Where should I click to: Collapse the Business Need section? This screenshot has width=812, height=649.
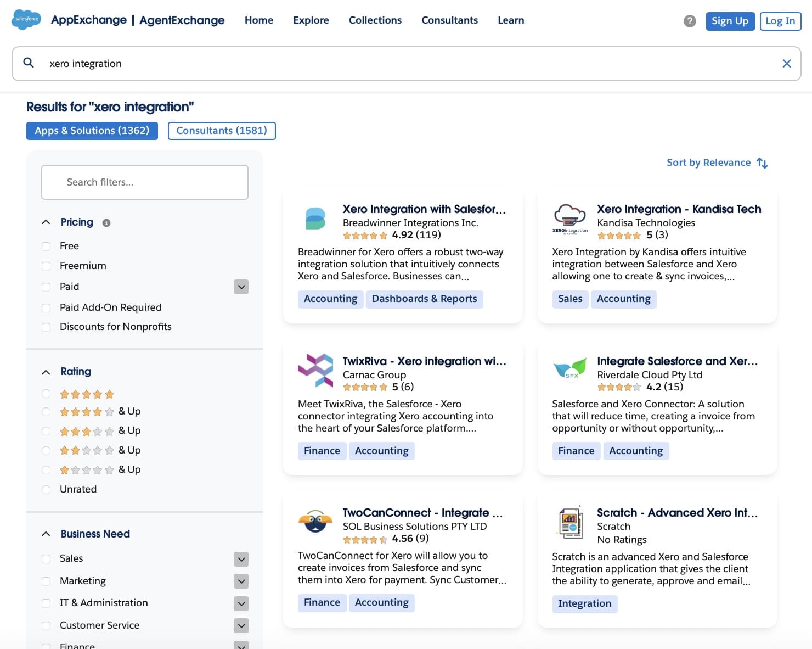pos(46,534)
